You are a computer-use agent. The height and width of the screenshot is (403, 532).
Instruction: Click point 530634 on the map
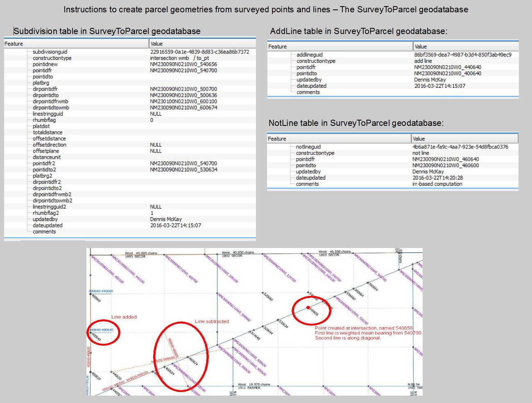(277, 320)
